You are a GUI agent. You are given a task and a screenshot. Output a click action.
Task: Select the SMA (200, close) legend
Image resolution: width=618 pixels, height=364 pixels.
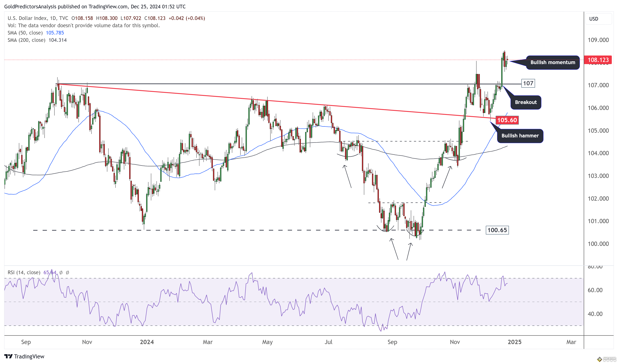point(26,40)
